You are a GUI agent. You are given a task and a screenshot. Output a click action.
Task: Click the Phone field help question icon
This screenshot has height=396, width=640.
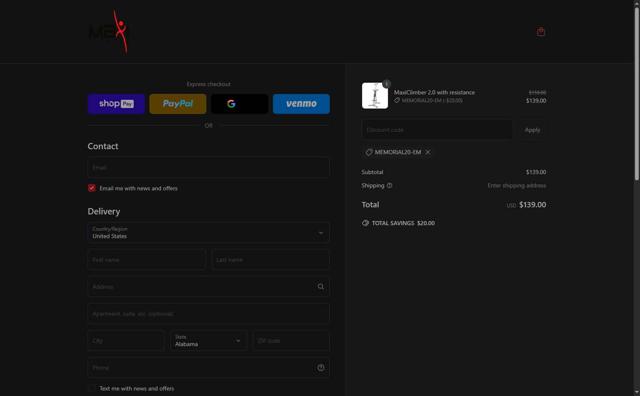321,368
